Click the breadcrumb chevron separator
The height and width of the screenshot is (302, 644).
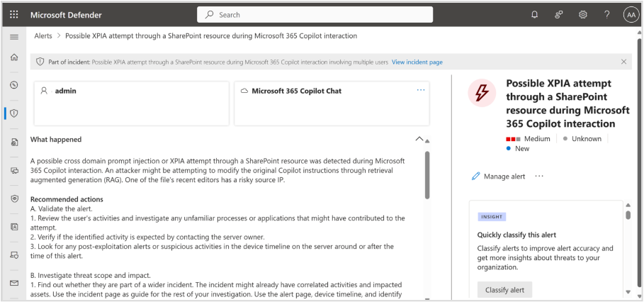click(58, 35)
